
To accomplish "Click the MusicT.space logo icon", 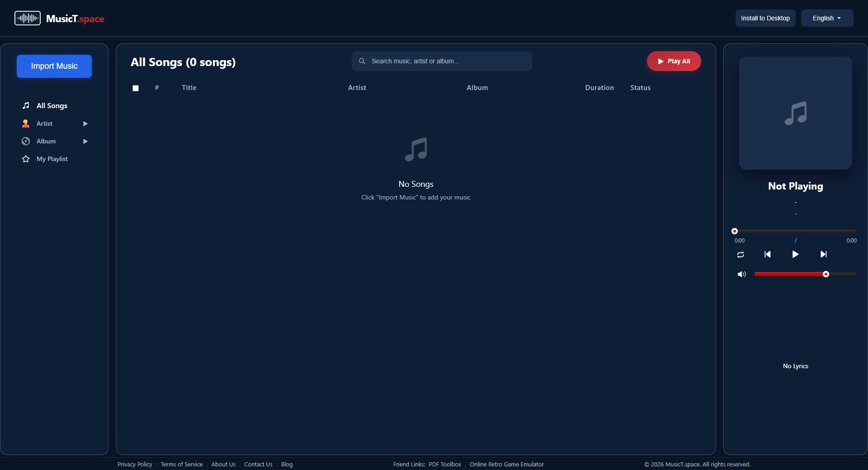I will tap(27, 18).
